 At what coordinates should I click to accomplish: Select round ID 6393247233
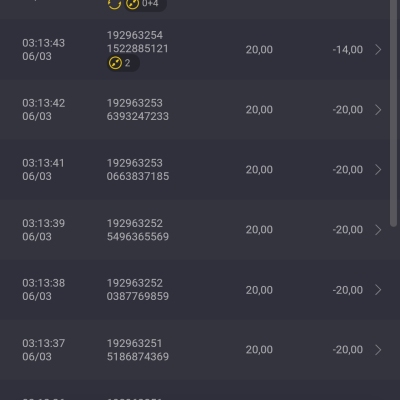(138, 116)
